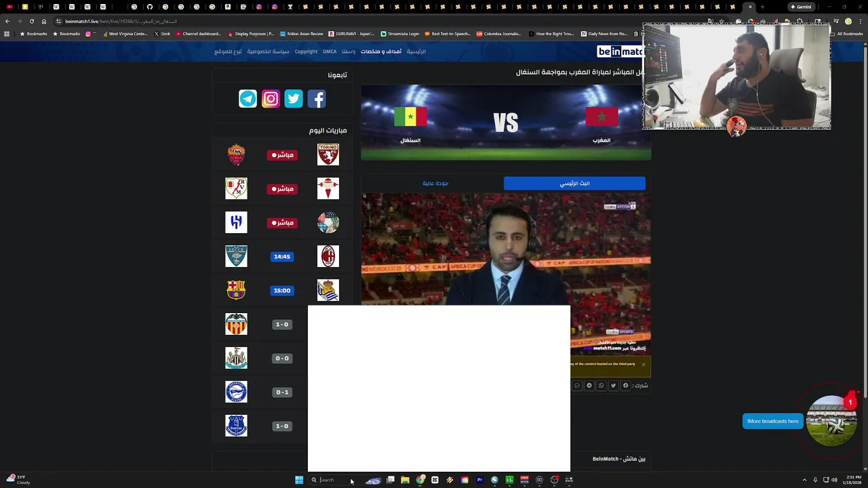Open the أهداف و ملخصات menu item
The image size is (868, 488).
pos(381,52)
